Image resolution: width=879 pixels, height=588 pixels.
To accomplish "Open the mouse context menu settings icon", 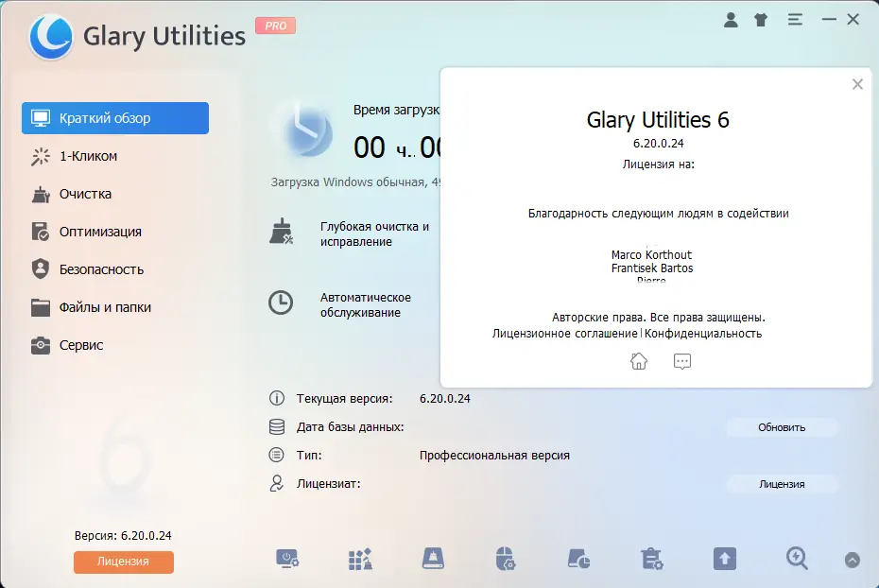I will (x=506, y=559).
